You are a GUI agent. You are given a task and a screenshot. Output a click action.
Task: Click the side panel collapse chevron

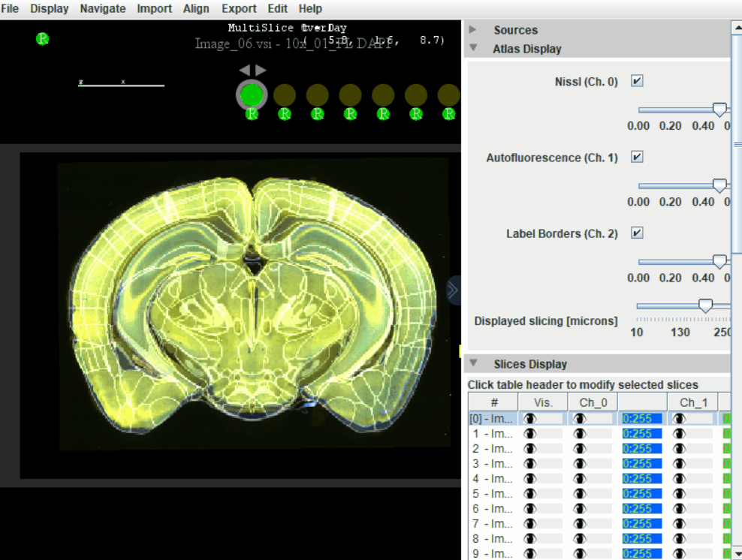453,290
